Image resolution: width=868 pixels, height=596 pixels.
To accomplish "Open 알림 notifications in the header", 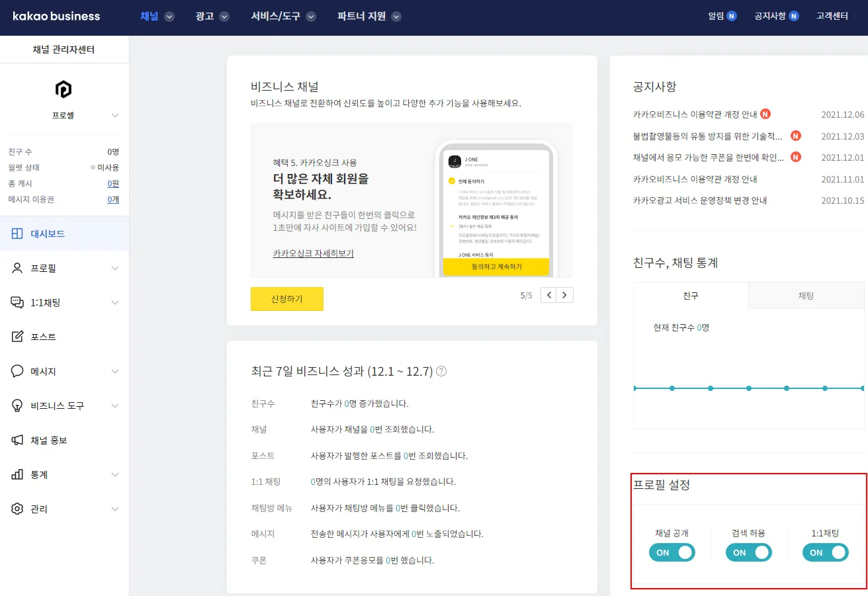I will click(x=716, y=16).
